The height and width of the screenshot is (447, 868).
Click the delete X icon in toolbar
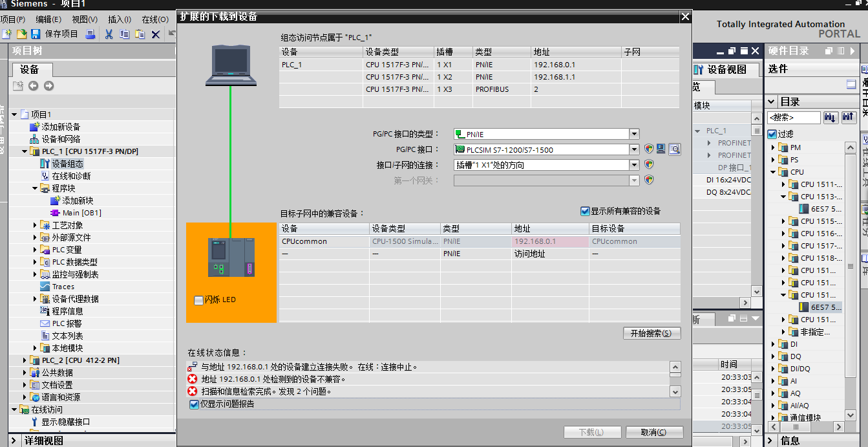(x=156, y=34)
